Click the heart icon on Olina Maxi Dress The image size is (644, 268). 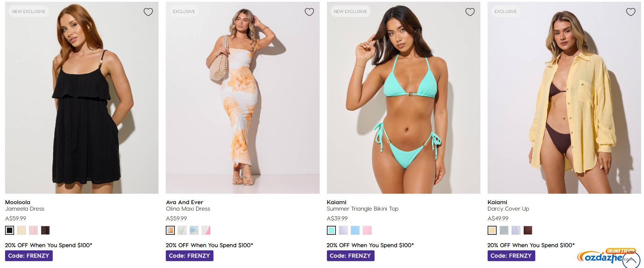[309, 12]
